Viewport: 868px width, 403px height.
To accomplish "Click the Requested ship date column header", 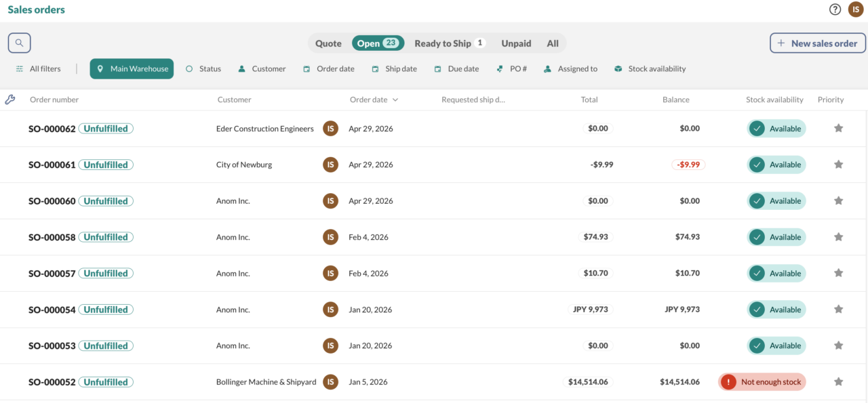I will point(473,100).
